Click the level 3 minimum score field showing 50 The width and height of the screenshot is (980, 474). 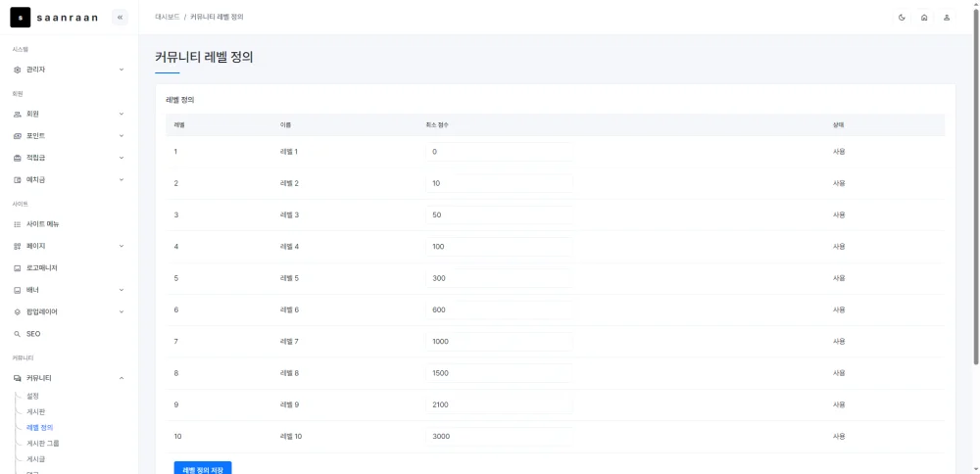point(499,214)
